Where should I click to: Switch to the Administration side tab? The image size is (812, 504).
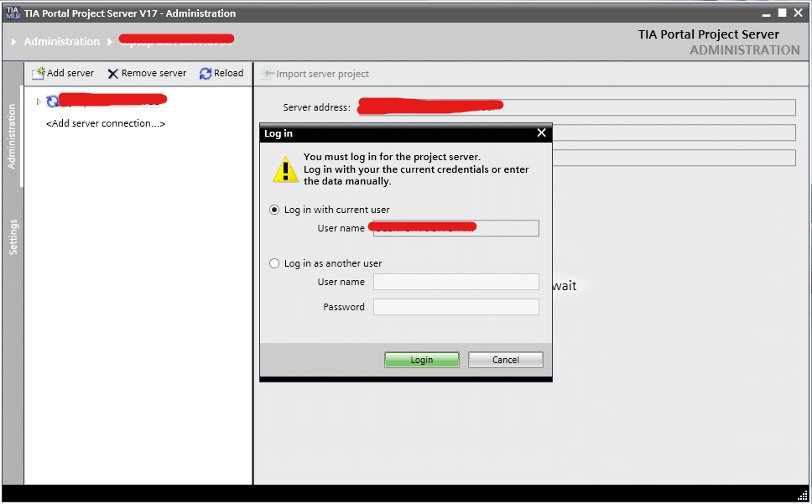pos(12,137)
